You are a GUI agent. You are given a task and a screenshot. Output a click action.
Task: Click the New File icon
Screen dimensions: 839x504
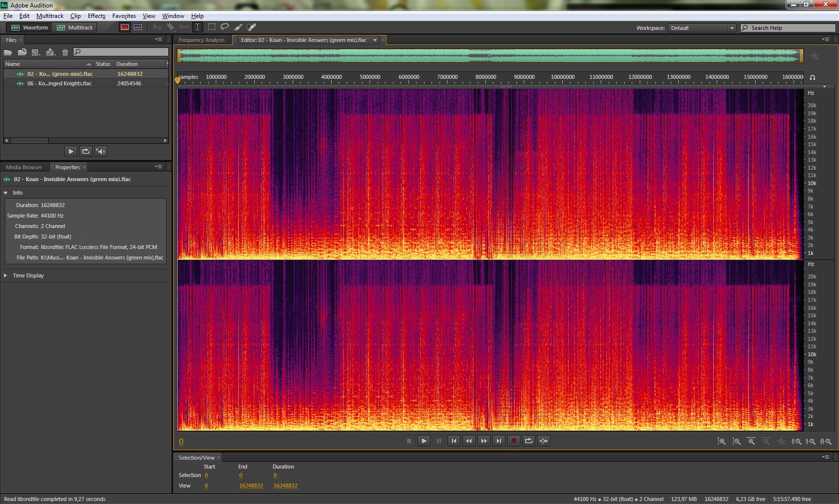[35, 52]
